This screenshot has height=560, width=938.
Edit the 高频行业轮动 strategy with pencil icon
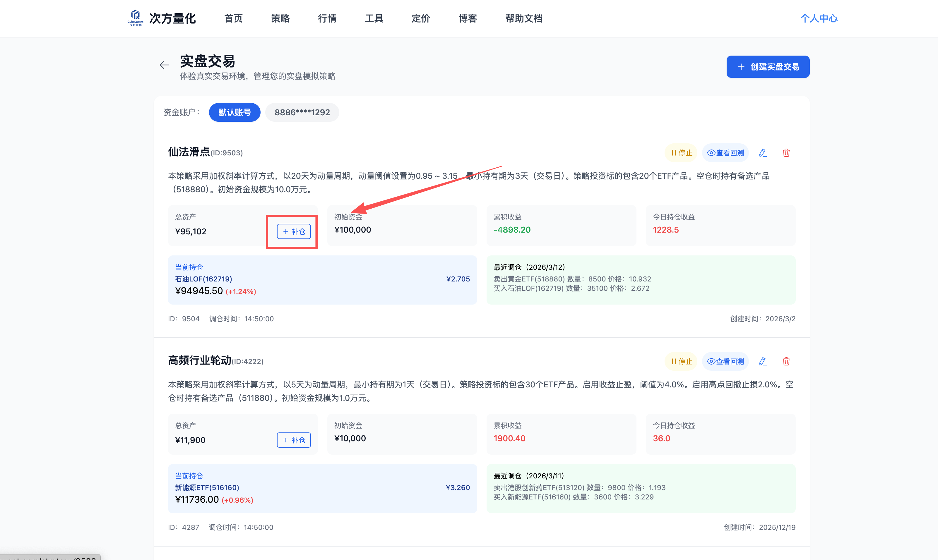coord(762,362)
